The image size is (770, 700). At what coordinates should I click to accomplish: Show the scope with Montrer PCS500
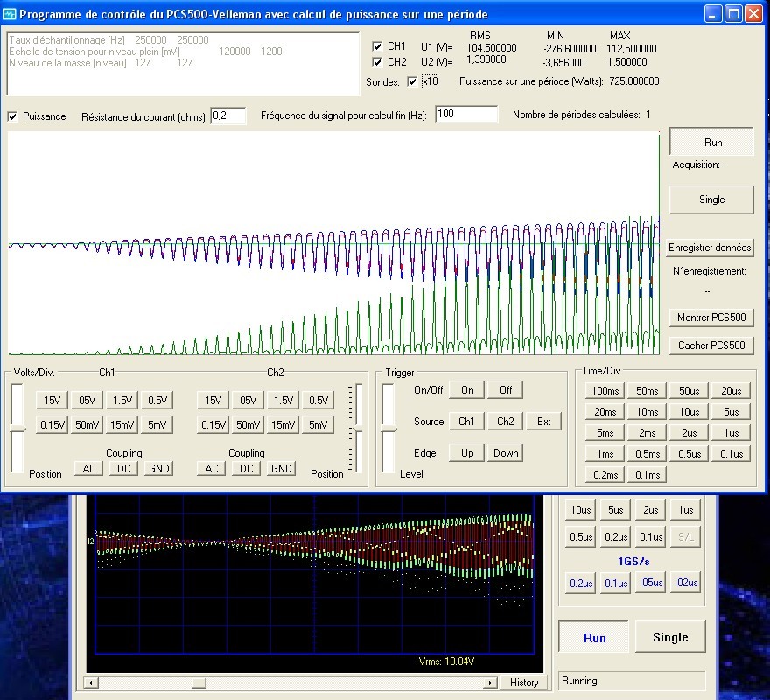(x=711, y=318)
